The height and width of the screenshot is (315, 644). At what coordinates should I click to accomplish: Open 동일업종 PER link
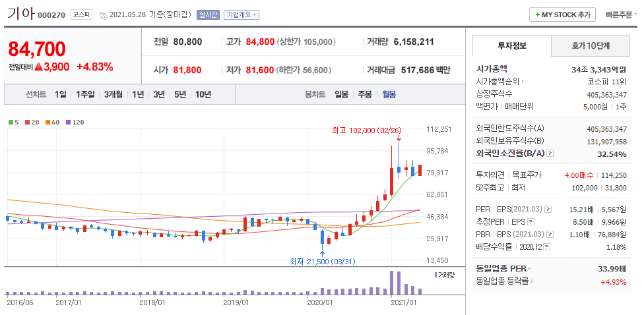pos(503,269)
